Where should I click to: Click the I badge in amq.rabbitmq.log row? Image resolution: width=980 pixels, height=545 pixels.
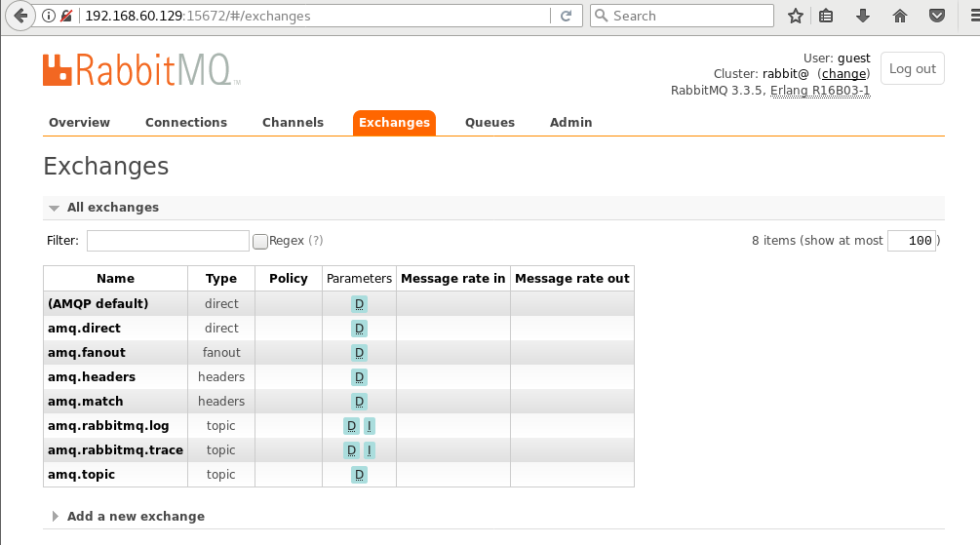coord(370,426)
